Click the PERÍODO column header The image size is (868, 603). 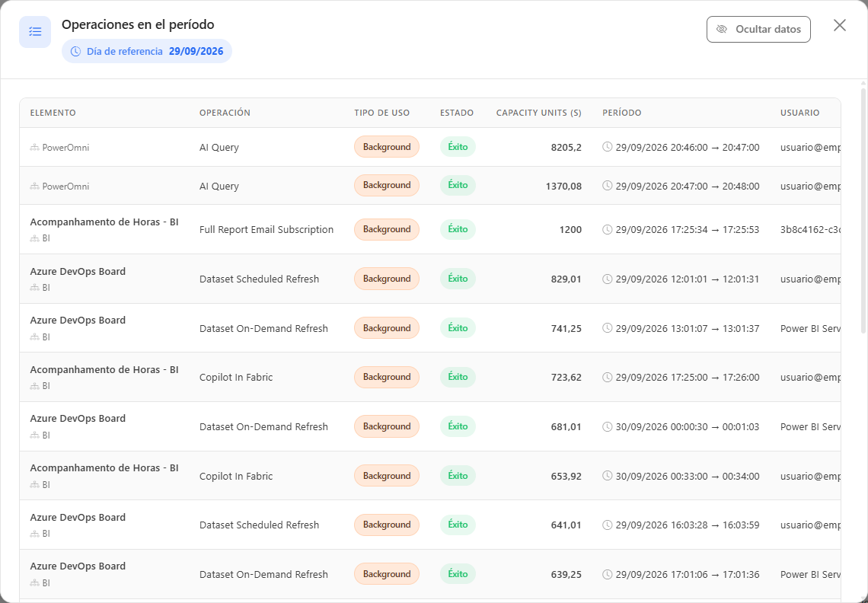[x=621, y=113]
